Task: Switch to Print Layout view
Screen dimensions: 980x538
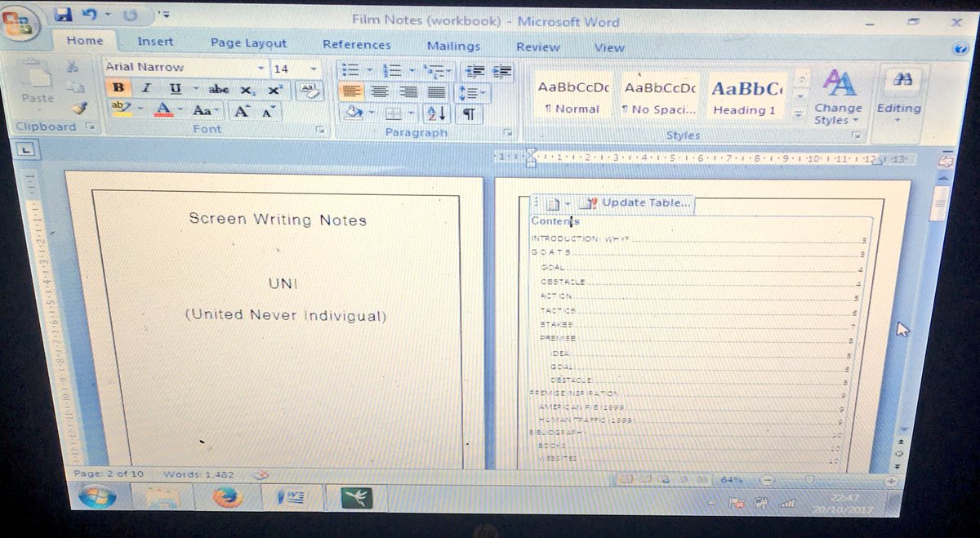Action: (x=625, y=478)
